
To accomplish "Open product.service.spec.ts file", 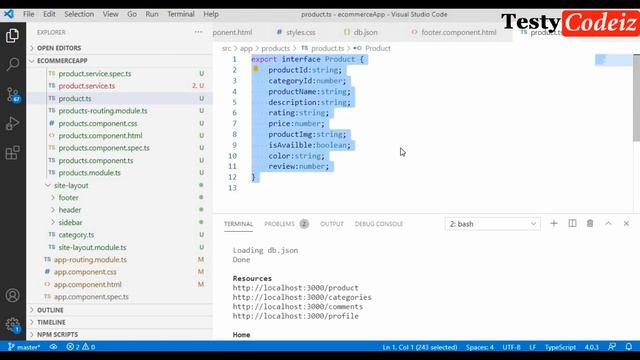I will [120, 73].
